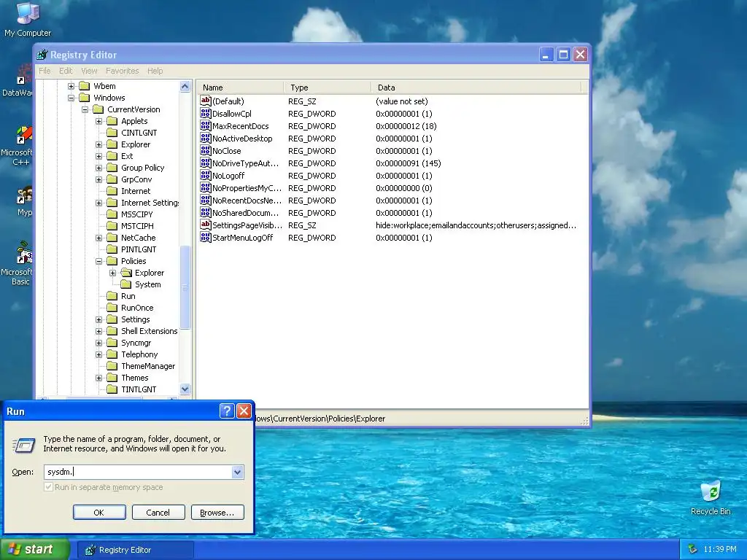Viewport: 747px width, 560px height.
Task: Click the tree scrollbar down arrow
Action: 185,389
